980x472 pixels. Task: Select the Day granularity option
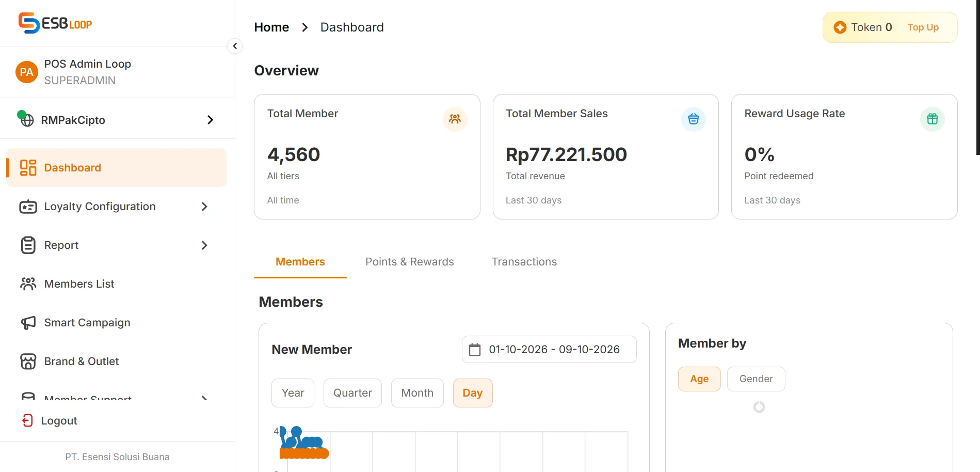point(472,393)
